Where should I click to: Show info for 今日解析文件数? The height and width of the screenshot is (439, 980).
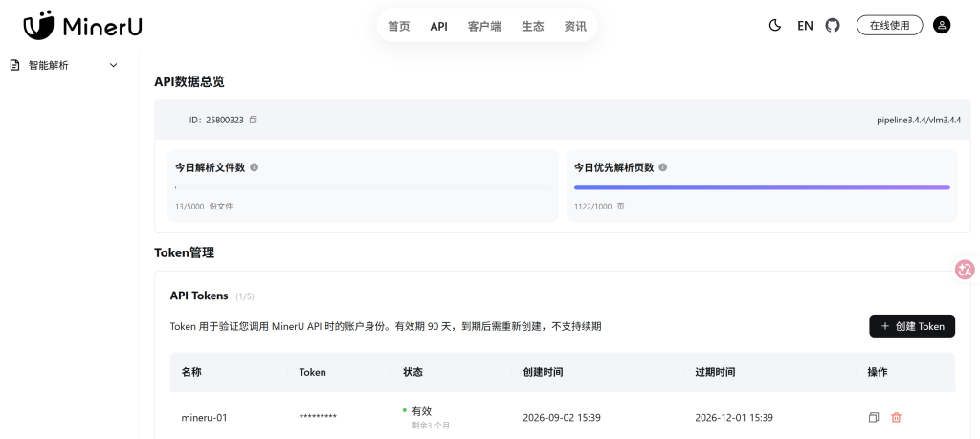[x=255, y=167]
